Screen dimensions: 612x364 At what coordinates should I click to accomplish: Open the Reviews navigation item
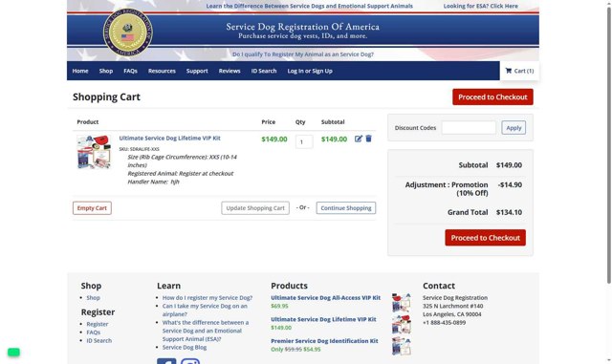click(229, 71)
